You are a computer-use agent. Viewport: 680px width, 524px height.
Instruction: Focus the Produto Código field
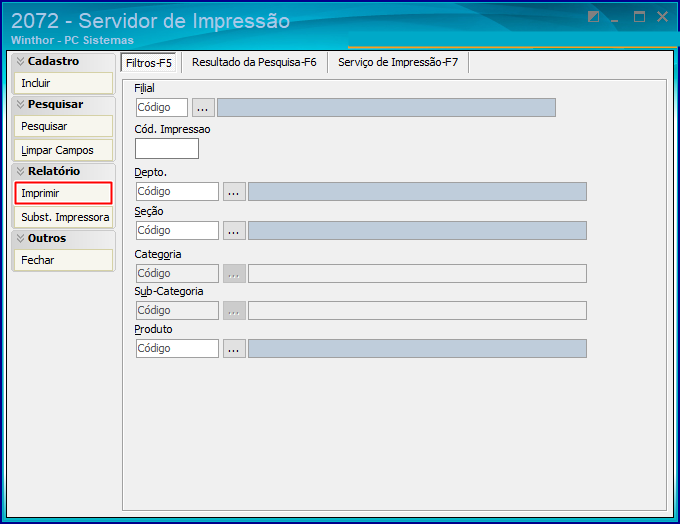coord(177,348)
